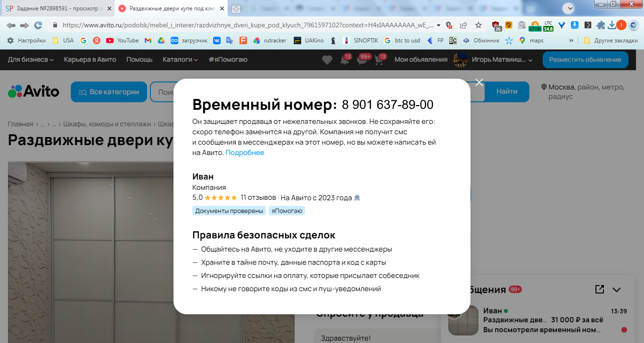Viewport: 644px width, 343px height.
Task: Open the messages chat bubble icon
Action: pos(362,60)
